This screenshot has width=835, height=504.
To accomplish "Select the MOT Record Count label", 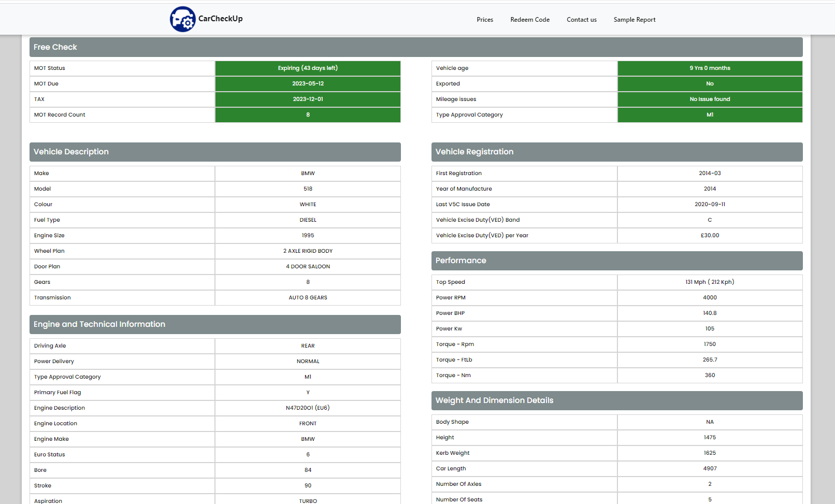I will 60,115.
